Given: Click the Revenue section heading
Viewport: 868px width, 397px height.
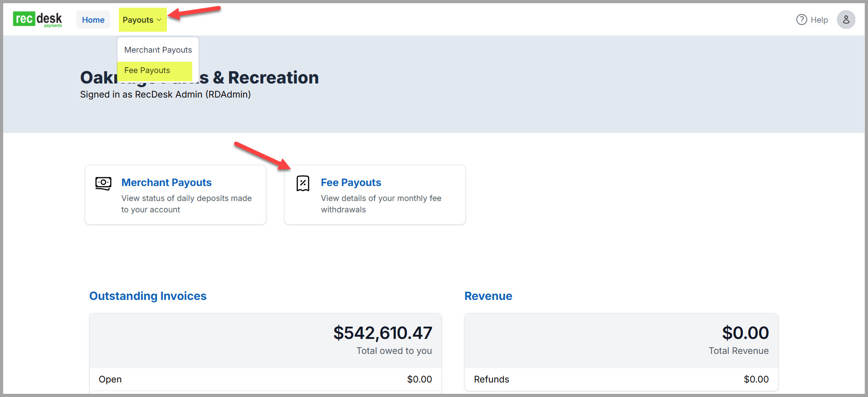Looking at the screenshot, I should tap(488, 296).
